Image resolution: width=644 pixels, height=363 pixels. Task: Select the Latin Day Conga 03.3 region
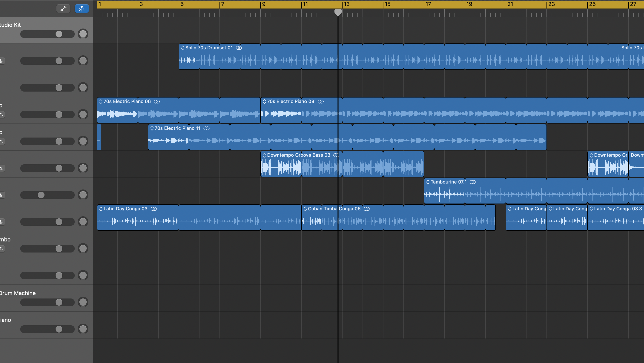pos(616,218)
